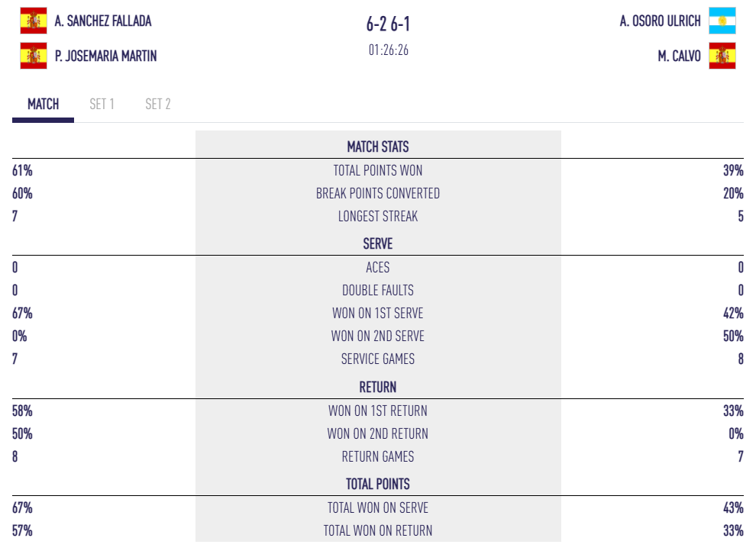This screenshot has width=756, height=554.
Task: Click the SERVE section header
Action: pyautogui.click(x=378, y=244)
